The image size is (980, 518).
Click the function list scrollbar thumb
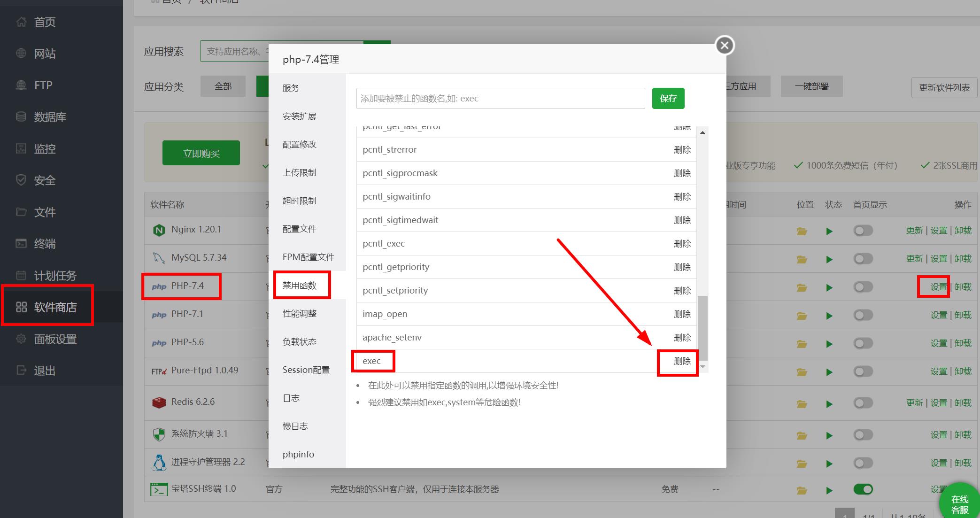(702, 328)
